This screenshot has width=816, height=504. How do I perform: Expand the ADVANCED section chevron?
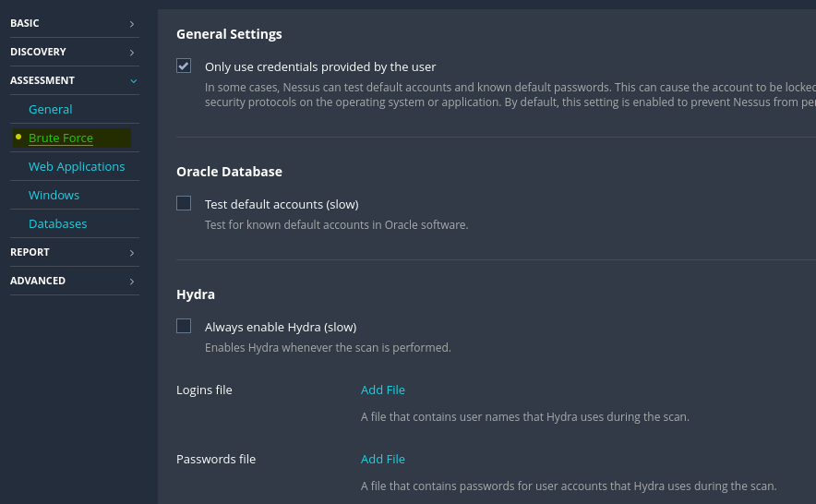[132, 282]
